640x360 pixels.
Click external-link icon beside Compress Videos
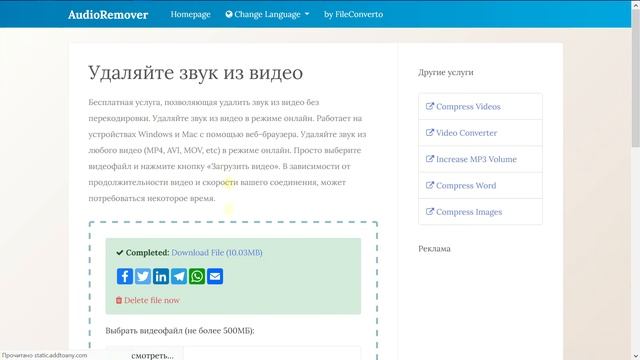[429, 106]
